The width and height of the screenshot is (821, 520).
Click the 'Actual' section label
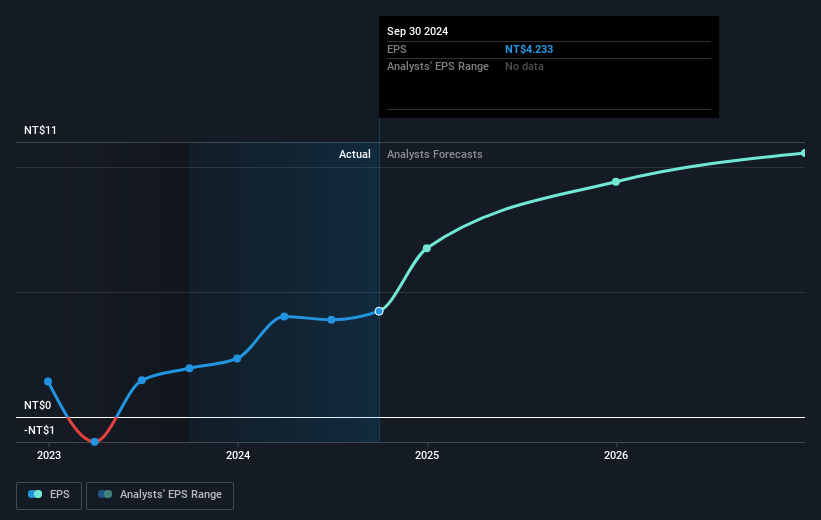pyautogui.click(x=354, y=154)
